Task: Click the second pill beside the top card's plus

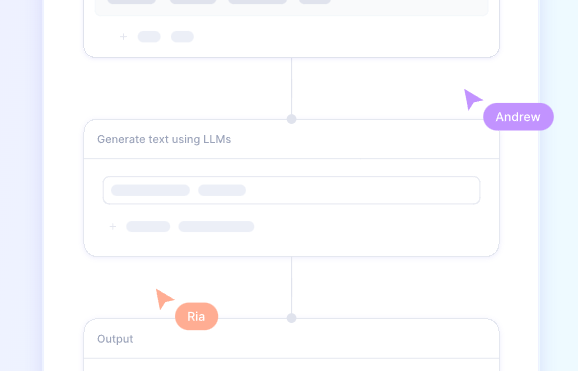Action: click(182, 36)
